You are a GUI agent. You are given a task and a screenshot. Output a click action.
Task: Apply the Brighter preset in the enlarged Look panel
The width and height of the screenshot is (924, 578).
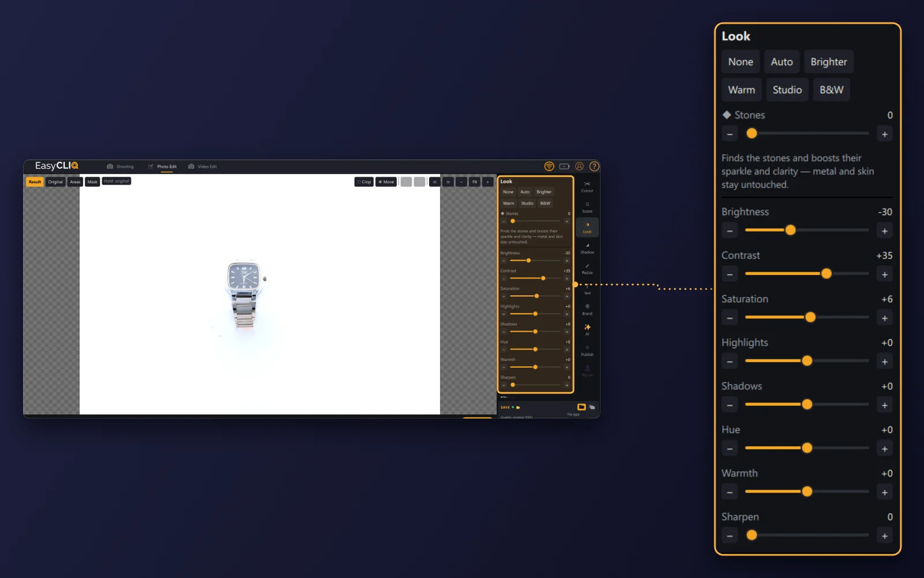click(x=829, y=62)
